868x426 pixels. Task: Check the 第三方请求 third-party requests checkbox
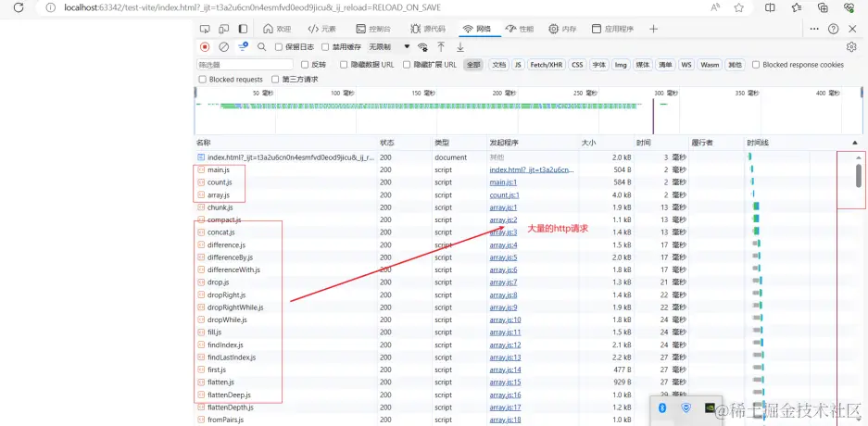(x=275, y=79)
